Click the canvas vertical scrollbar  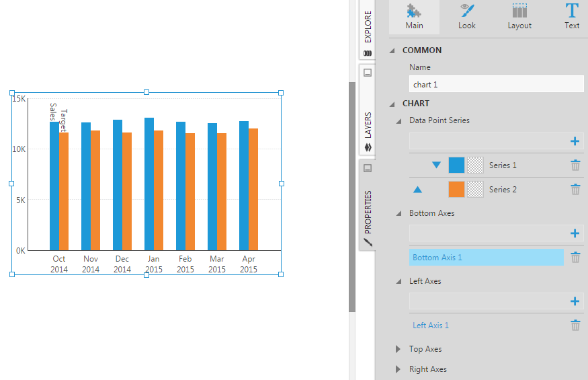coord(351,197)
